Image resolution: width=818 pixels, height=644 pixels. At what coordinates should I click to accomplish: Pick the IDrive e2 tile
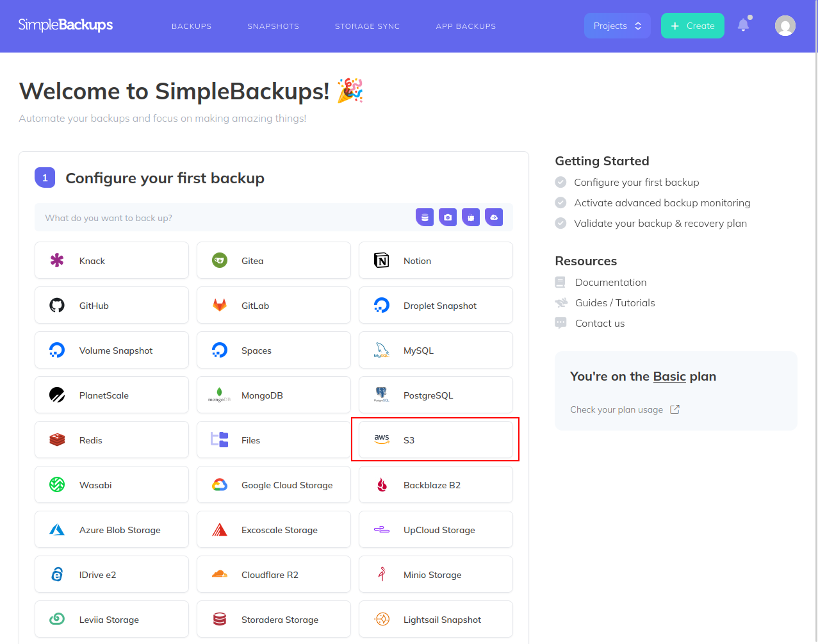111,574
